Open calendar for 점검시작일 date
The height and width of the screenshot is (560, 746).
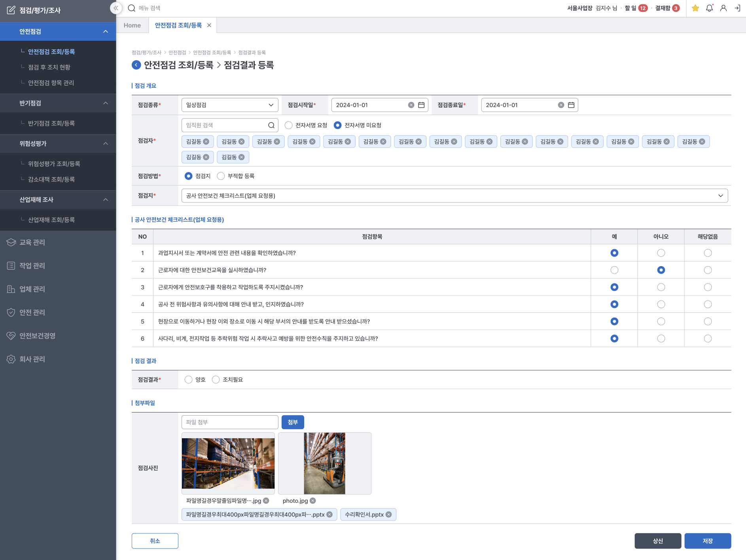pyautogui.click(x=421, y=105)
